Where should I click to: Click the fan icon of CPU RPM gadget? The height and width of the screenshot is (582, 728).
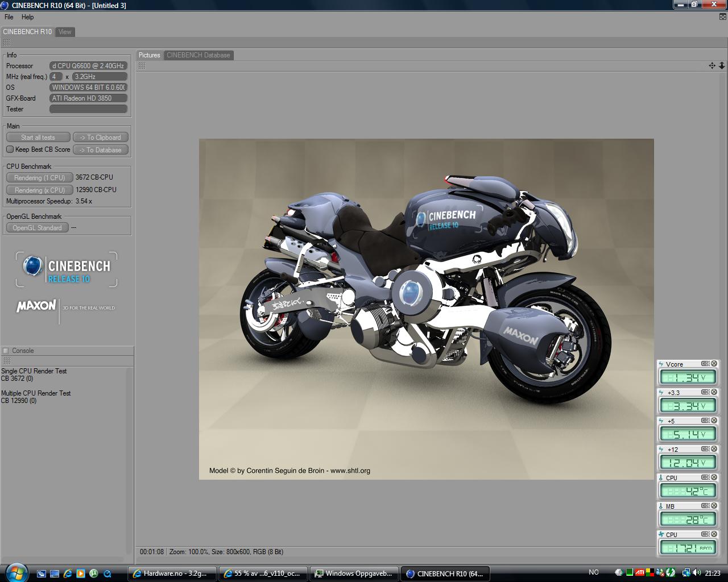[661, 534]
